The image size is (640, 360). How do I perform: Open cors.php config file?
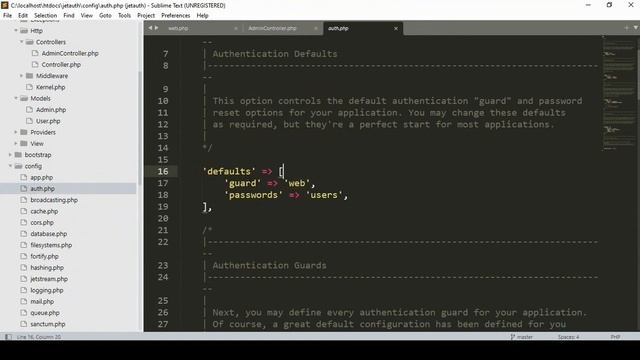42,222
